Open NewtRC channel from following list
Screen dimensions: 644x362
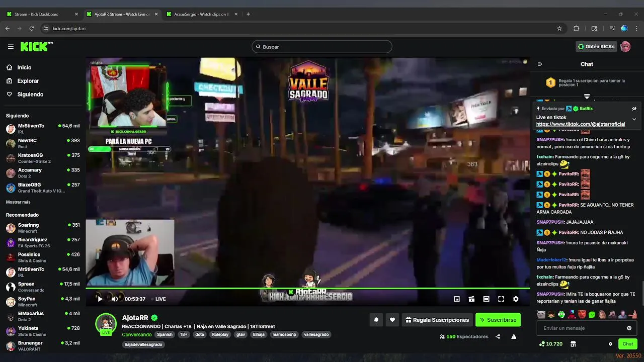(x=43, y=143)
